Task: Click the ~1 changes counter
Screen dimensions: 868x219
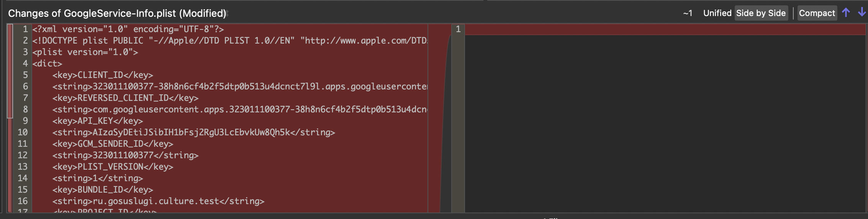Action: tap(688, 13)
